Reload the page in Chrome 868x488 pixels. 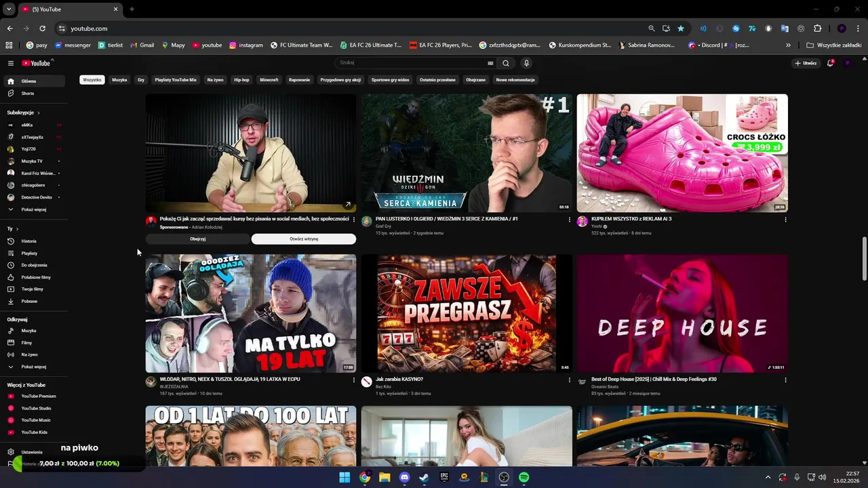(x=42, y=28)
